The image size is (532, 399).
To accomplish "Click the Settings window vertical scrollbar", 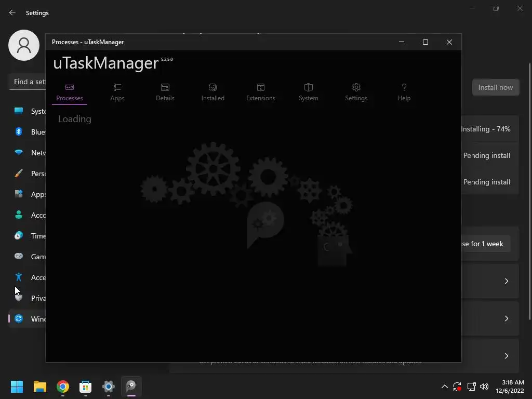I will click(530, 191).
